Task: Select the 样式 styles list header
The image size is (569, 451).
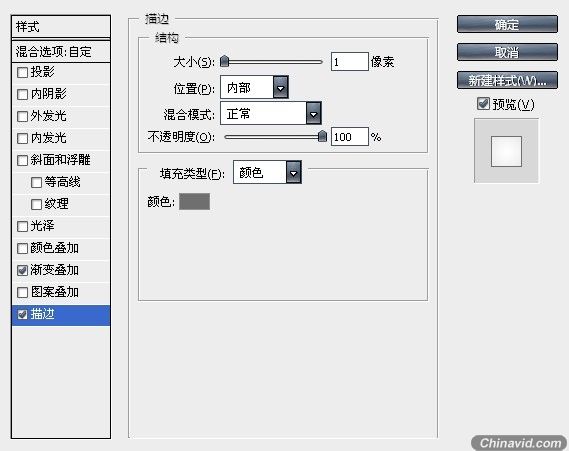Action: coord(61,26)
